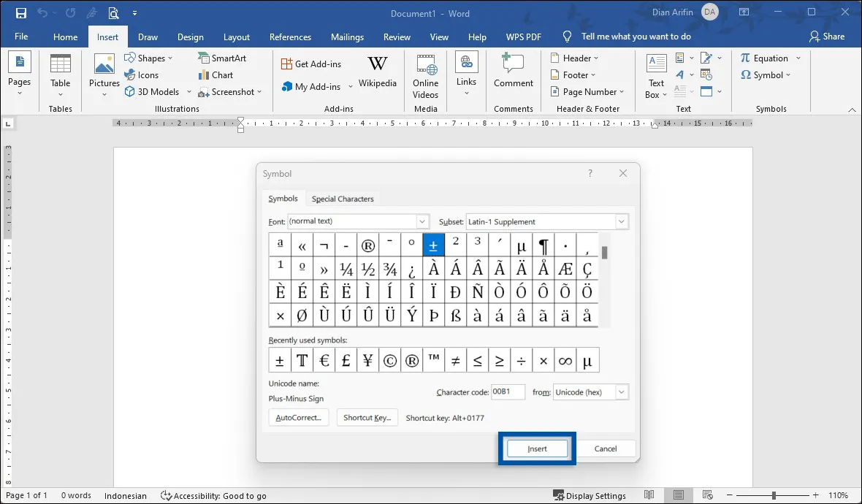Open the Design ribbon tab
Screen dimensions: 862x504
pyautogui.click(x=190, y=37)
